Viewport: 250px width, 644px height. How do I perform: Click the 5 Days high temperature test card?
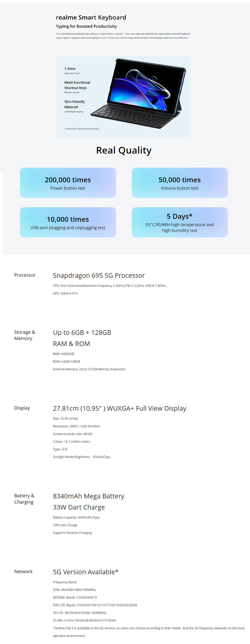(x=180, y=222)
